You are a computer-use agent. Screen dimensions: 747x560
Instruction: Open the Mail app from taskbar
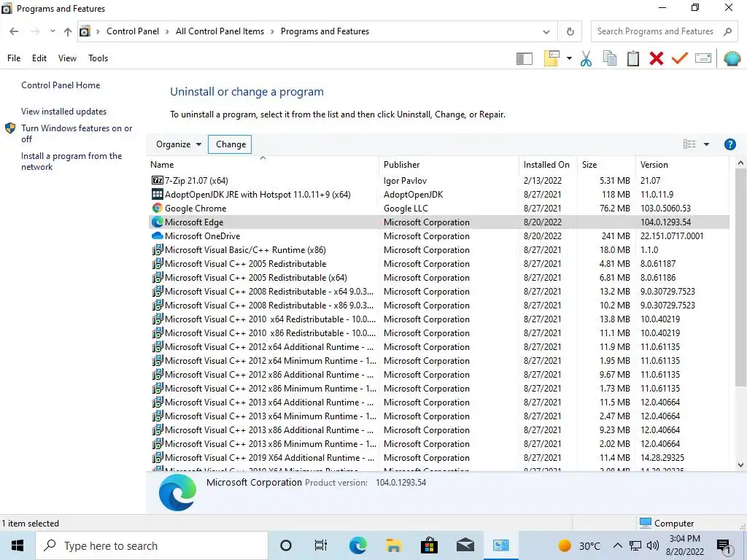(x=465, y=545)
